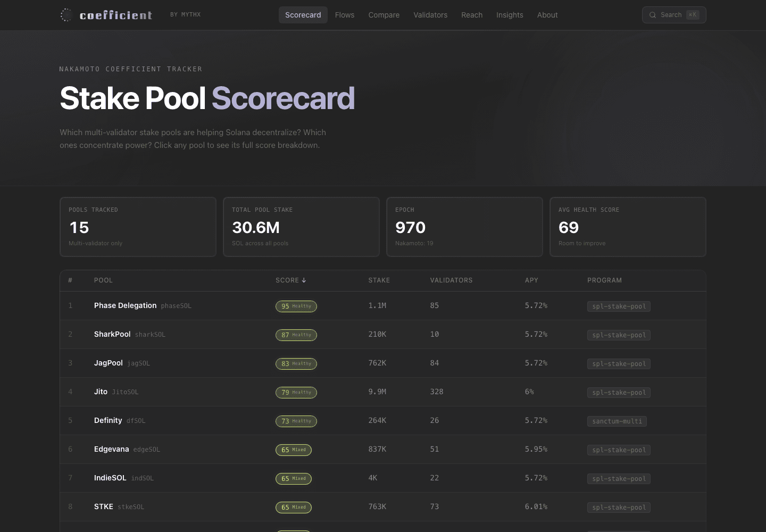Screen dimensions: 766x532
Task: Click the coefficient wordmark
Action: click(x=116, y=15)
